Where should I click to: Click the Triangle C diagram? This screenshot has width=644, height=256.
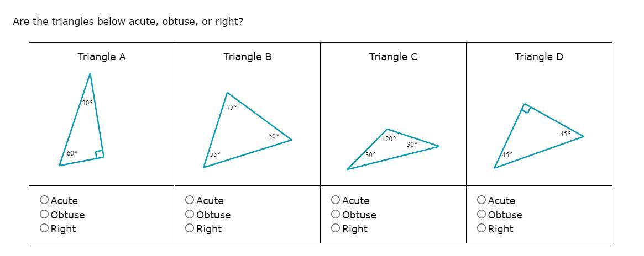[393, 149]
